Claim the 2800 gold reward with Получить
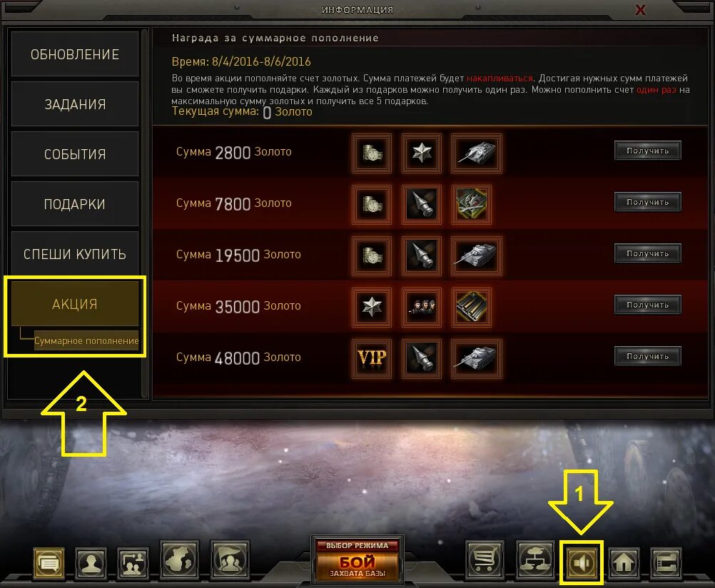 pyautogui.click(x=647, y=151)
